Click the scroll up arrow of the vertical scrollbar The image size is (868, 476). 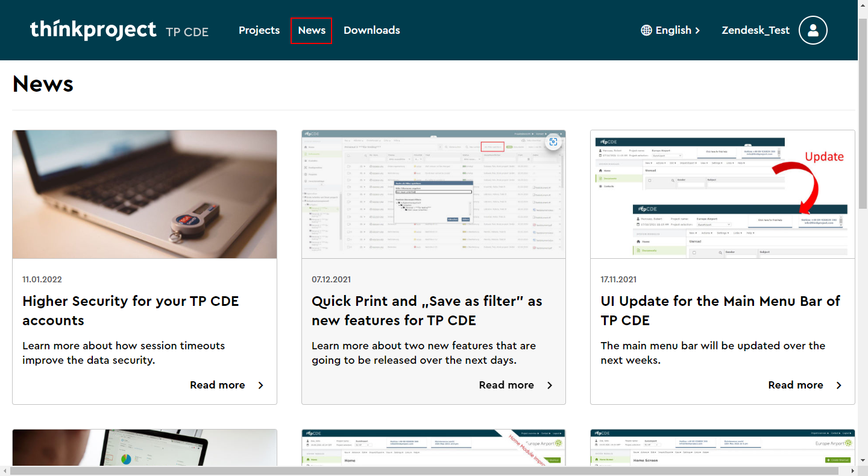click(x=863, y=4)
